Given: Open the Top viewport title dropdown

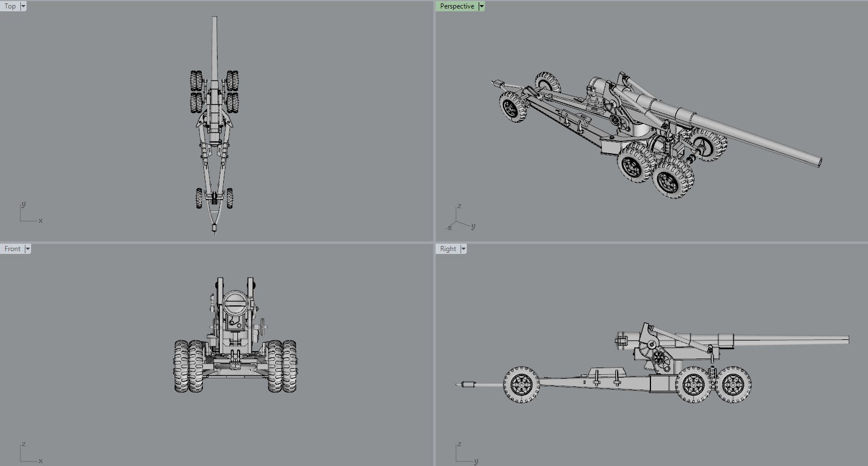Looking at the screenshot, I should tap(23, 6).
